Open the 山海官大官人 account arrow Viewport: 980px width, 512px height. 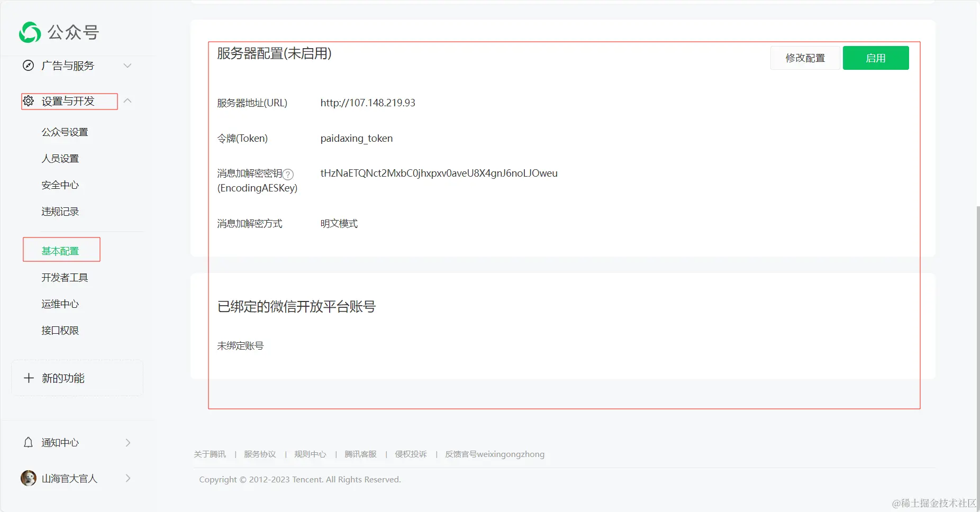tap(128, 478)
